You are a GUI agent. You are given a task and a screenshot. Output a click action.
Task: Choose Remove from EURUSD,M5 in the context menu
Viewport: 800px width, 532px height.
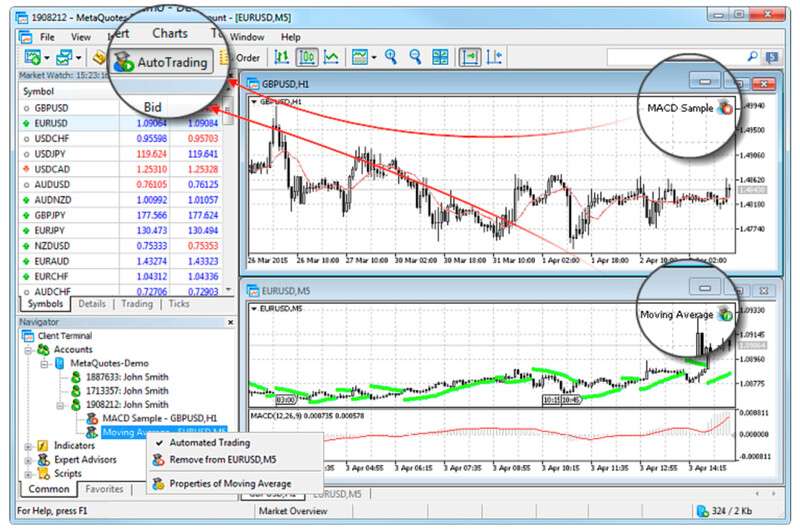[222, 460]
